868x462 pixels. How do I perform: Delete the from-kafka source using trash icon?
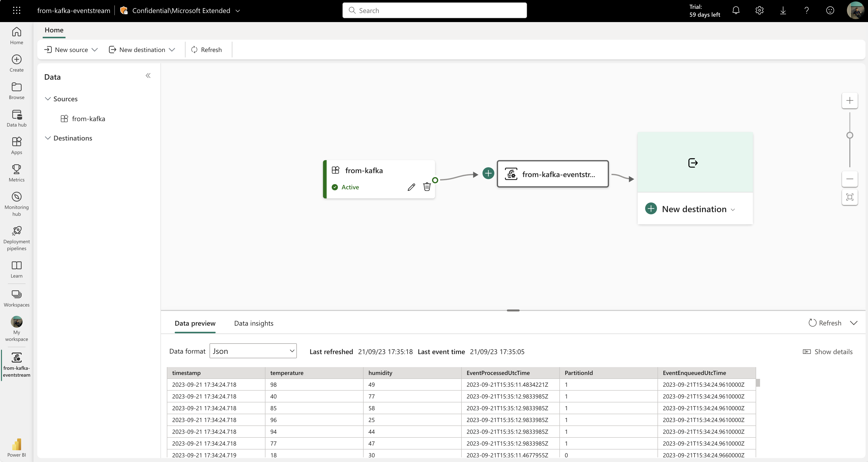click(x=427, y=187)
